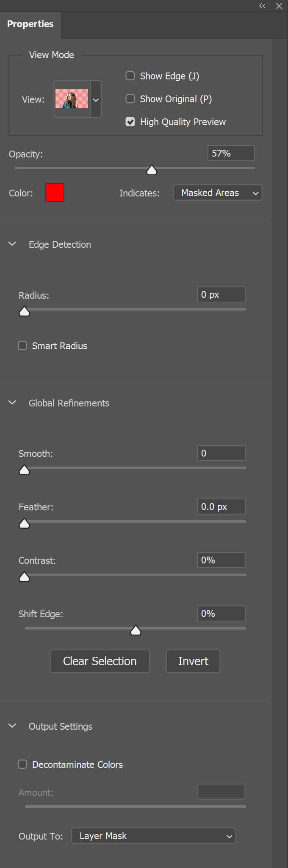Screen dimensions: 288x868
Task: Click the Output Settings section title
Action: (x=61, y=726)
